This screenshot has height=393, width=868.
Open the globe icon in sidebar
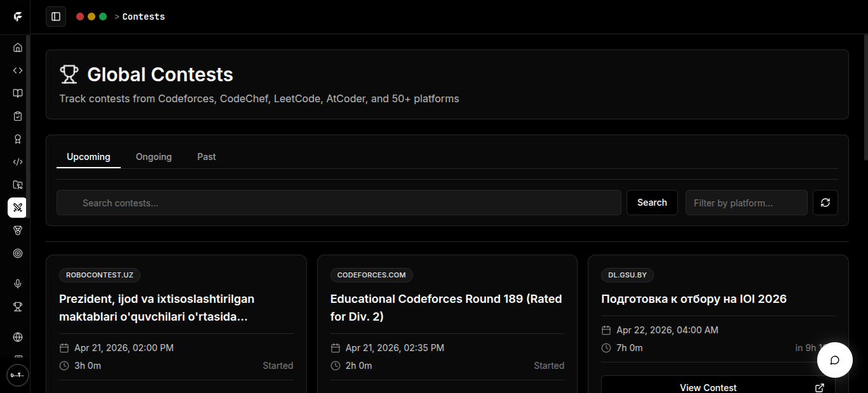[18, 337]
